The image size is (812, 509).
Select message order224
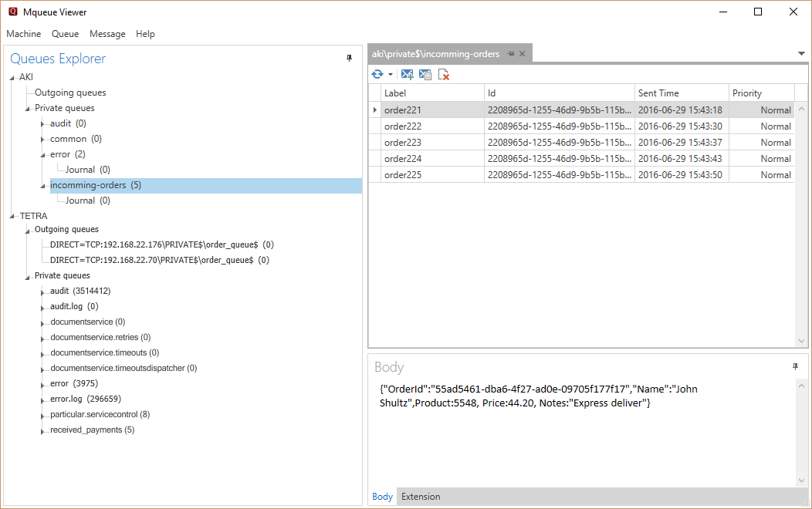coord(581,158)
